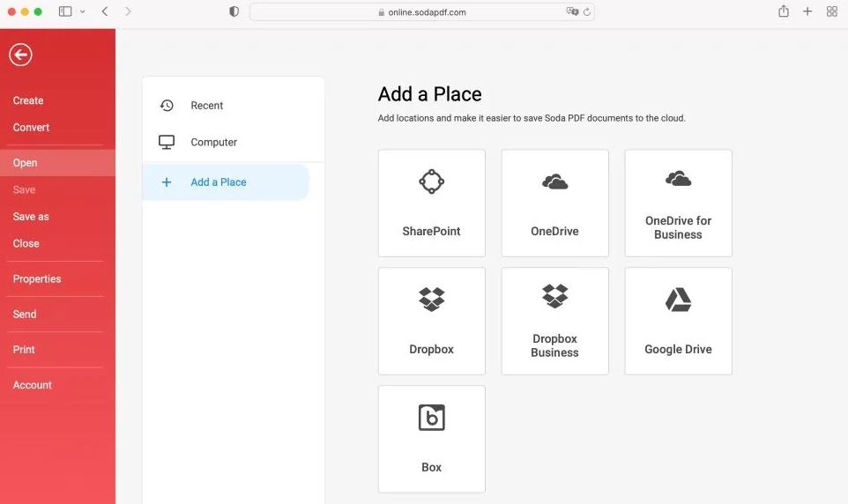Viewport: 848px width, 504px height.
Task: Click the back arrow circle icon
Action: coord(20,55)
